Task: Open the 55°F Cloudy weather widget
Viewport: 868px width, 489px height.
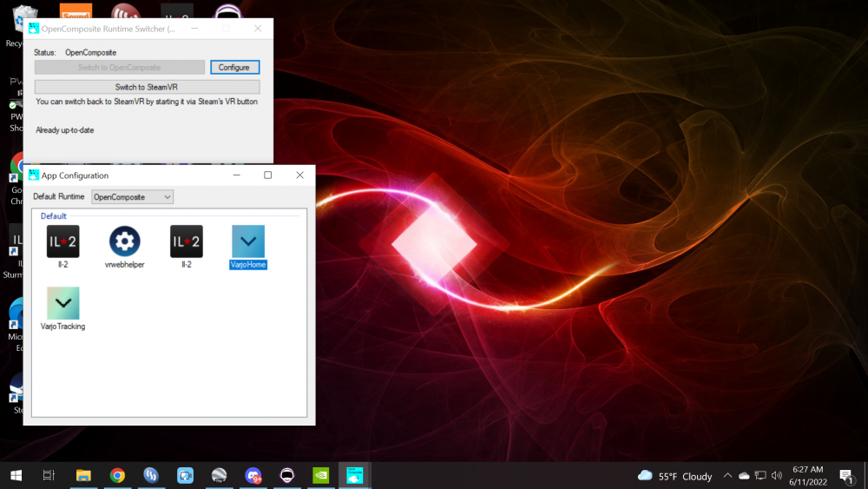Action: tap(675, 476)
